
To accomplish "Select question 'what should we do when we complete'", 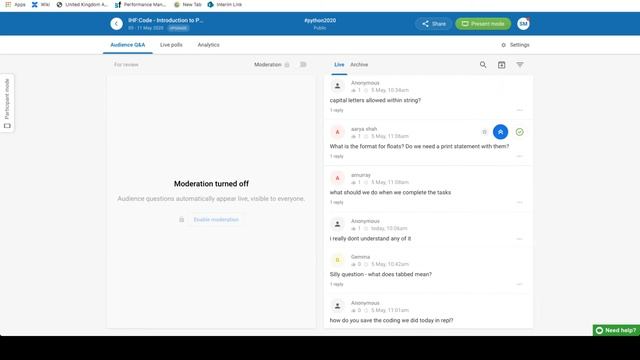I will [x=390, y=192].
